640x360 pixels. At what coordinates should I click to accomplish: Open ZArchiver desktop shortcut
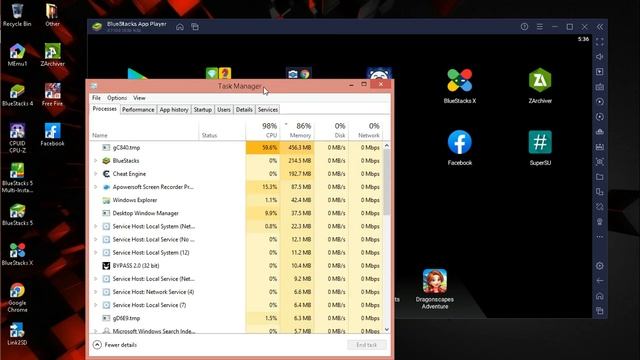pyautogui.click(x=53, y=55)
